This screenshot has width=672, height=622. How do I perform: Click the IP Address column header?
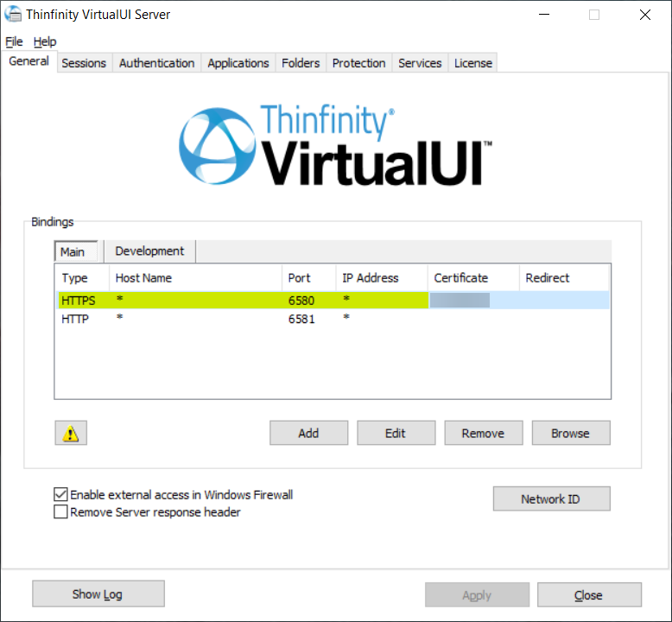click(382, 278)
